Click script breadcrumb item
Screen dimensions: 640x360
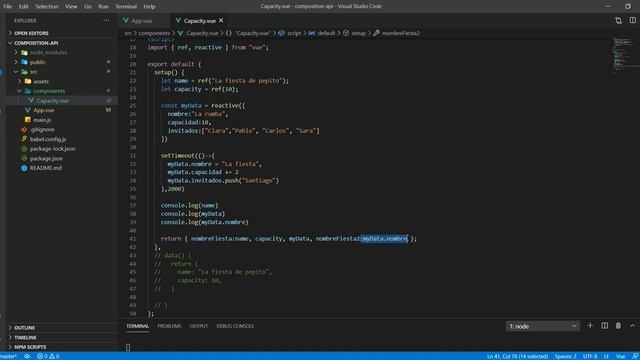click(294, 33)
